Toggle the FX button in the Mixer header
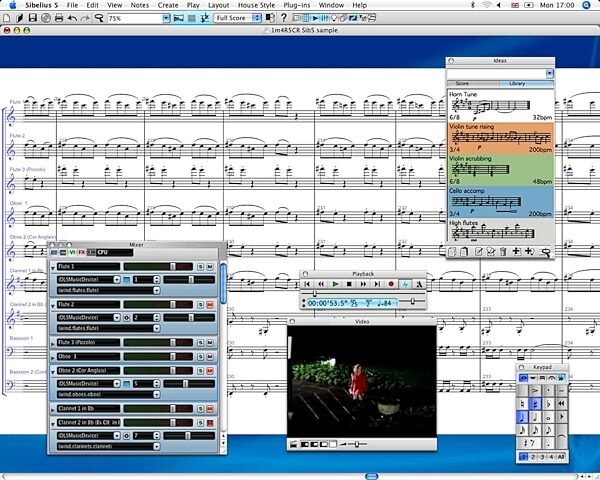Image resolution: width=600 pixels, height=480 pixels. pos(82,252)
